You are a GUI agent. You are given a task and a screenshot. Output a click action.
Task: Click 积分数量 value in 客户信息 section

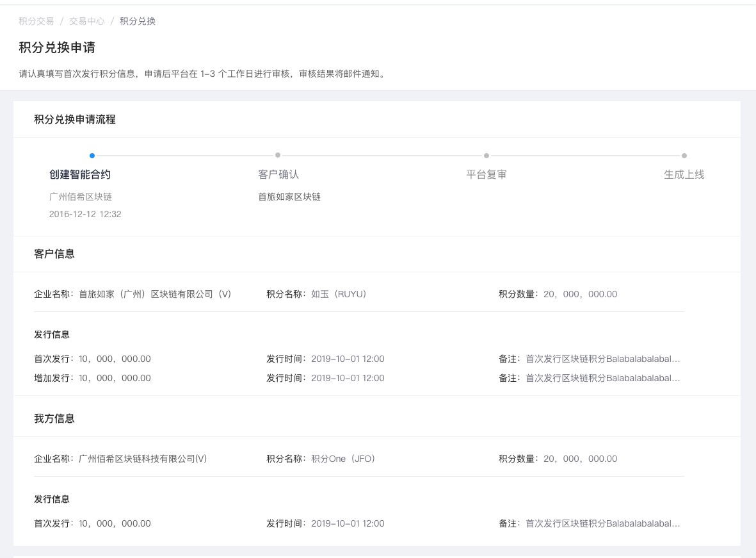581,294
